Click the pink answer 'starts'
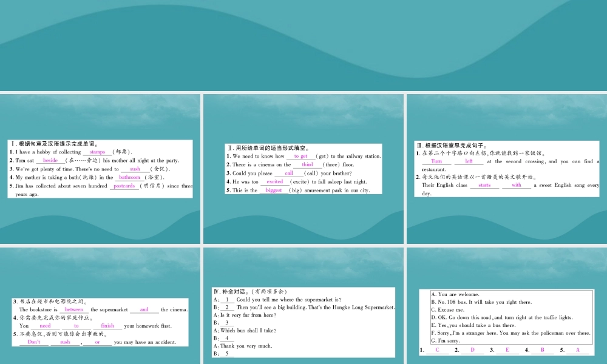The height and width of the screenshot is (364, 607). click(484, 185)
